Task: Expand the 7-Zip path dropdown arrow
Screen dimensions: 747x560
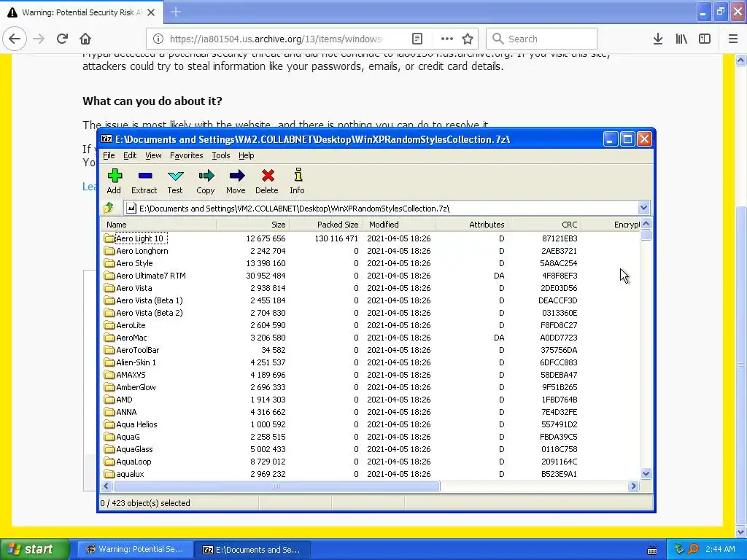Action: point(643,208)
